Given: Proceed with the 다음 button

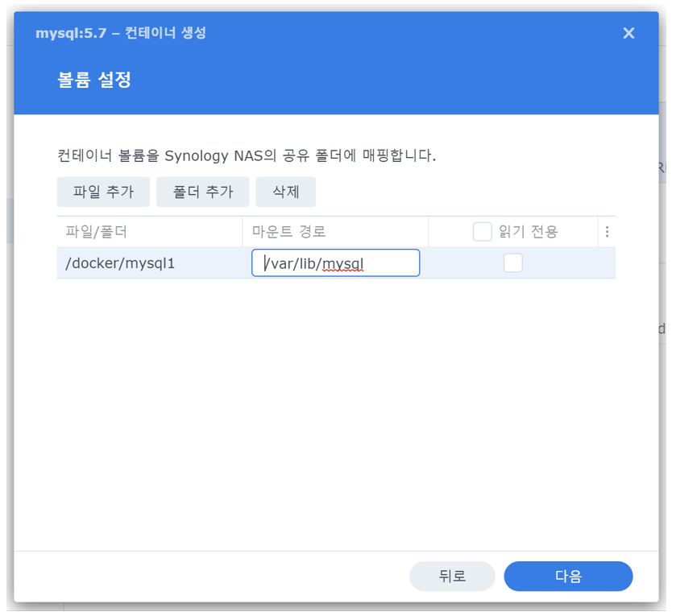Looking at the screenshot, I should pos(568,576).
